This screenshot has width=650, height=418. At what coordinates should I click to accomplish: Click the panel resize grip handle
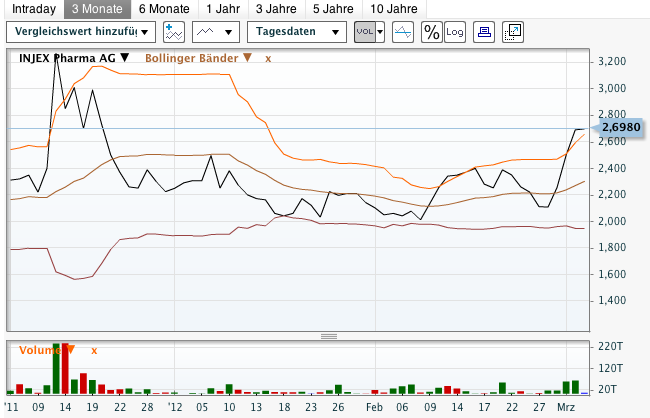329,336
